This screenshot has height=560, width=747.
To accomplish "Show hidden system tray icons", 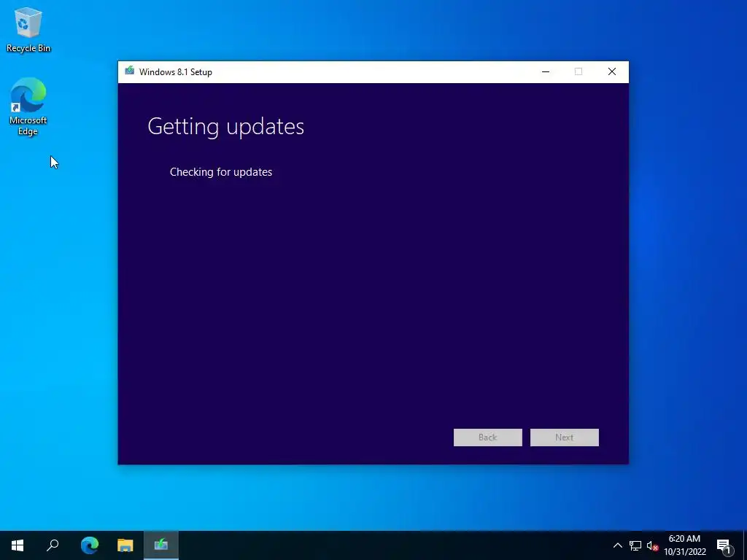I will [617, 545].
